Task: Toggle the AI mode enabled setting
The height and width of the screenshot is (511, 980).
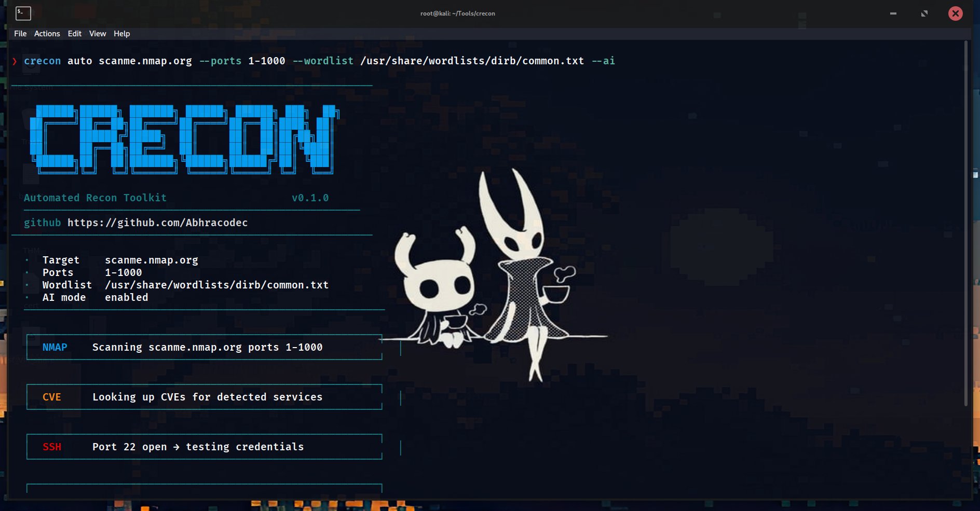Action: [x=126, y=297]
